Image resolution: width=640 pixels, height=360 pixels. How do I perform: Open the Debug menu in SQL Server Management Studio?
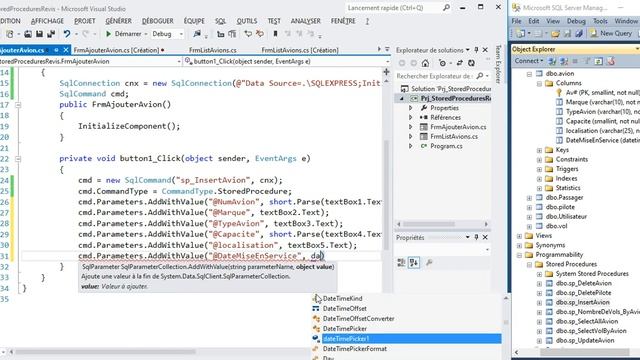click(x=576, y=21)
